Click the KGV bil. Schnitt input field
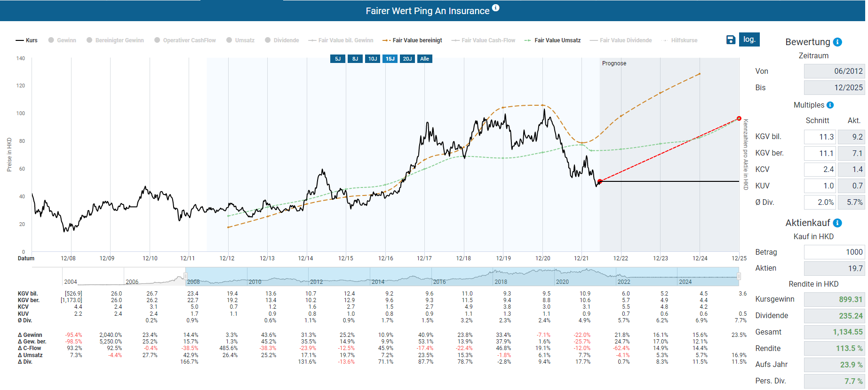 coord(819,137)
